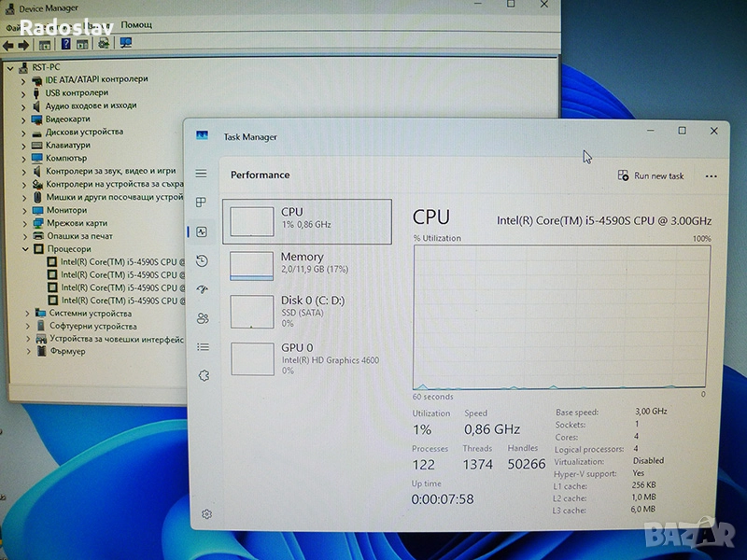747x560 pixels.
Task: Expand the Клавиатури device category
Action: (x=24, y=145)
